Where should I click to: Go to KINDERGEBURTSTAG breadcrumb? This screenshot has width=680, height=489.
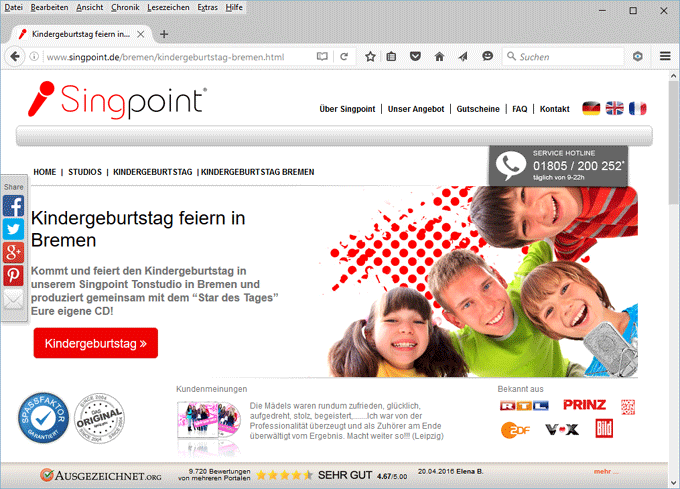[x=153, y=172]
